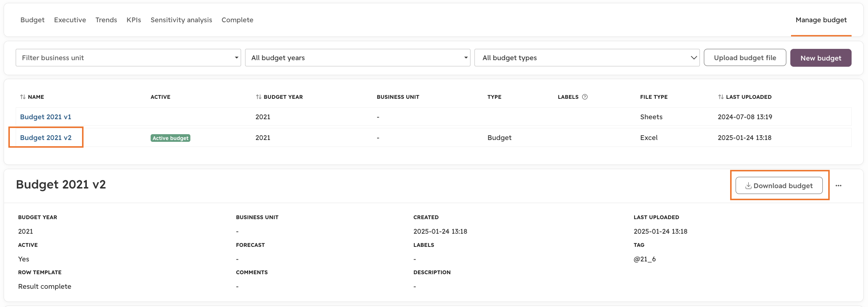Screen dimensions: 868x307
Task: Open the All budget types dropdown
Action: click(587, 58)
